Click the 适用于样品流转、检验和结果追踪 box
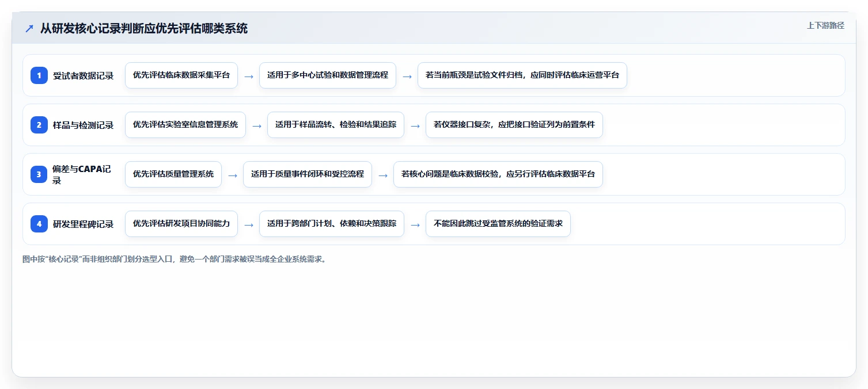 click(336, 125)
